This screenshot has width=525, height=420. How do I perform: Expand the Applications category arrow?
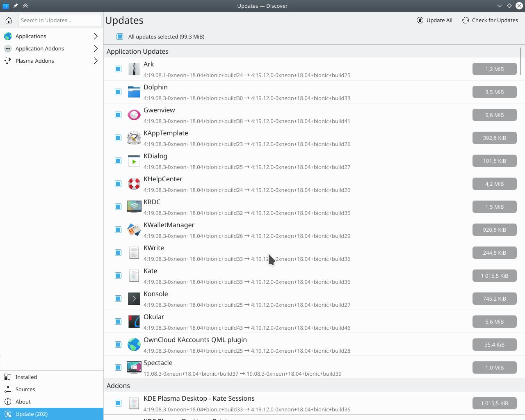tap(96, 36)
